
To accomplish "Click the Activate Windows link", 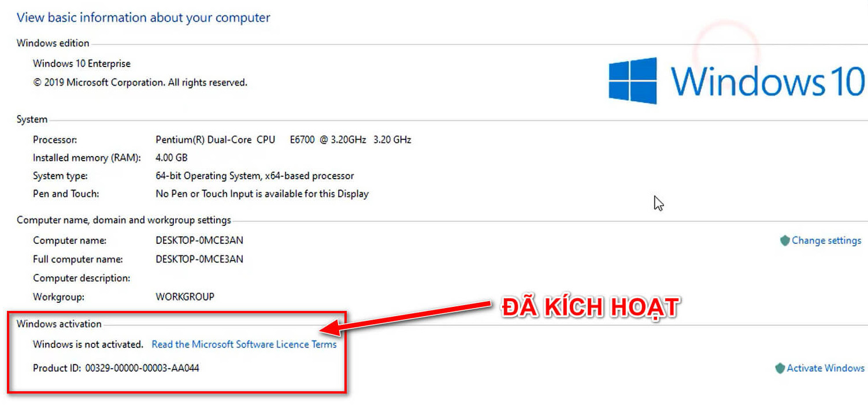I will coord(825,368).
